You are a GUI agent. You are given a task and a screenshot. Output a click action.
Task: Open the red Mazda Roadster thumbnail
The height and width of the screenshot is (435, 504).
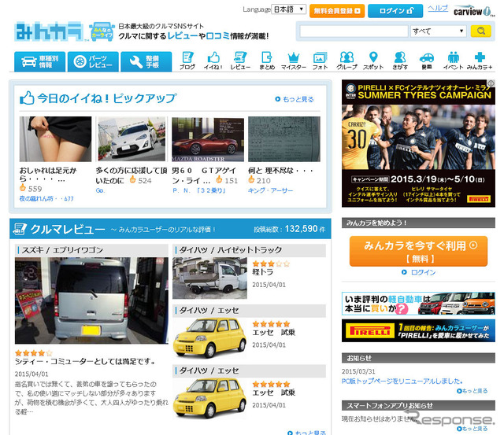point(208,139)
